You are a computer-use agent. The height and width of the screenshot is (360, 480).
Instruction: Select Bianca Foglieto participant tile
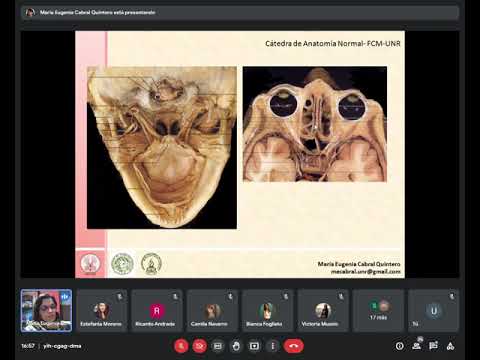click(267, 310)
